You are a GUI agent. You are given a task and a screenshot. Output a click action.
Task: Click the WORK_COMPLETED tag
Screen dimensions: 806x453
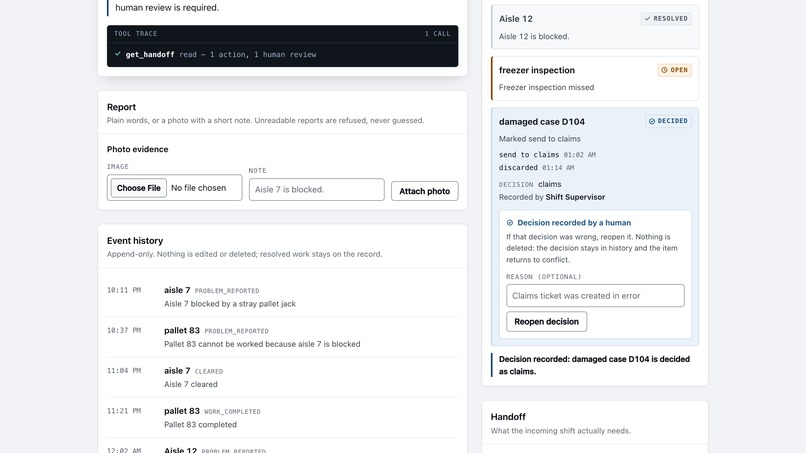pyautogui.click(x=232, y=411)
